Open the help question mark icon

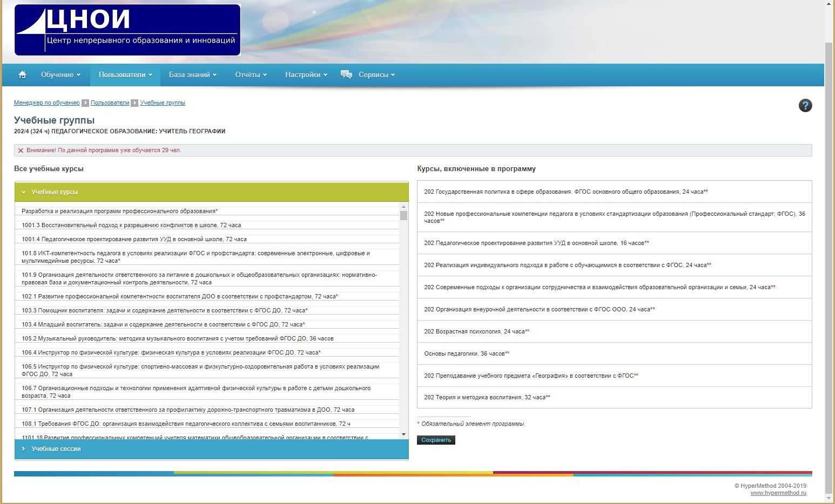coord(805,106)
